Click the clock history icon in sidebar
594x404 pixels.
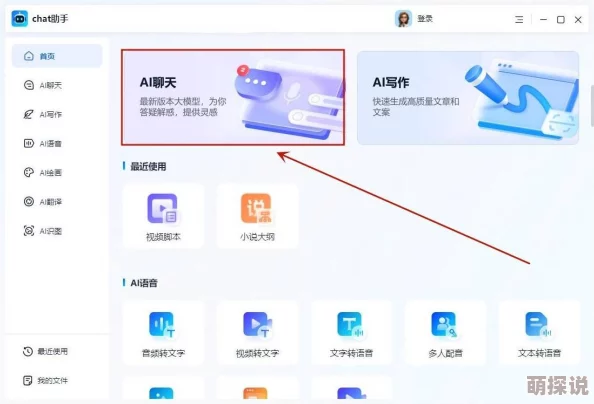pos(28,351)
